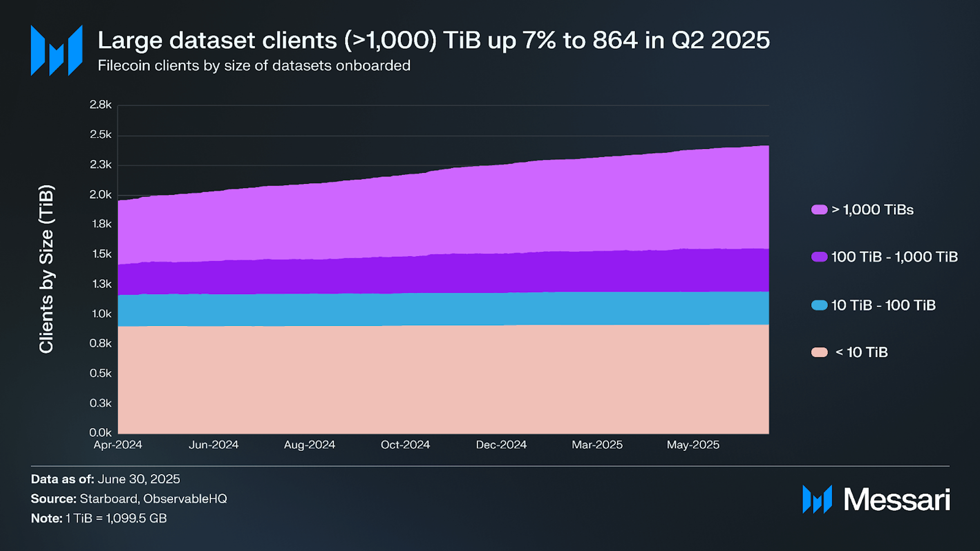Click the 10 TiB - 100 TiB legend label
The image size is (980, 551).
coord(883,305)
